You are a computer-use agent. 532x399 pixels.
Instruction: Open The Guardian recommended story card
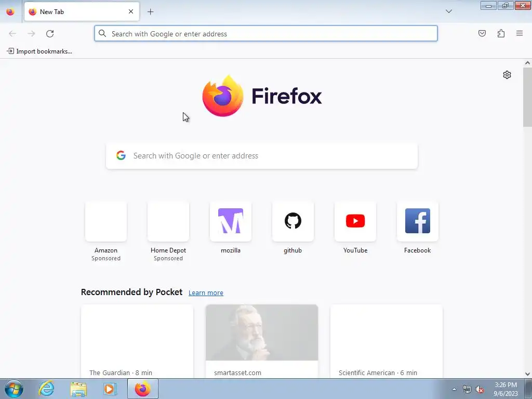137,341
